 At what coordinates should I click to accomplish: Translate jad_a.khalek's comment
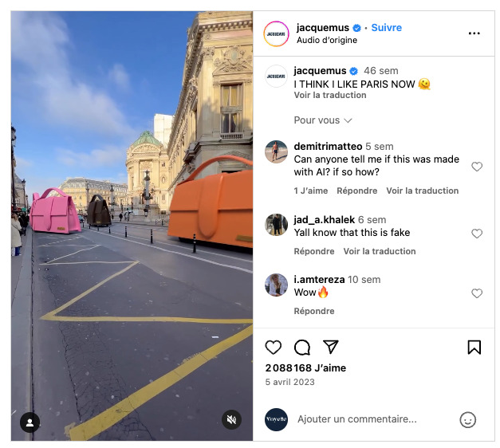coord(379,251)
